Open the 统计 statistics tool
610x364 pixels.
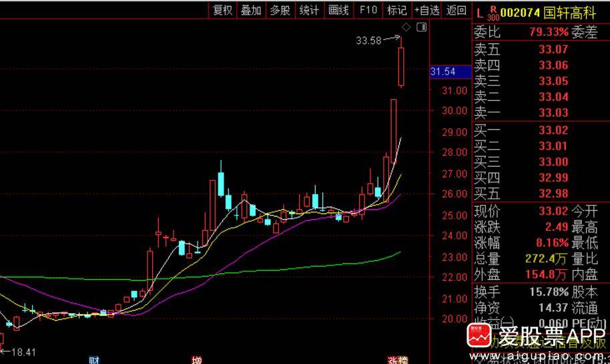[x=309, y=11]
